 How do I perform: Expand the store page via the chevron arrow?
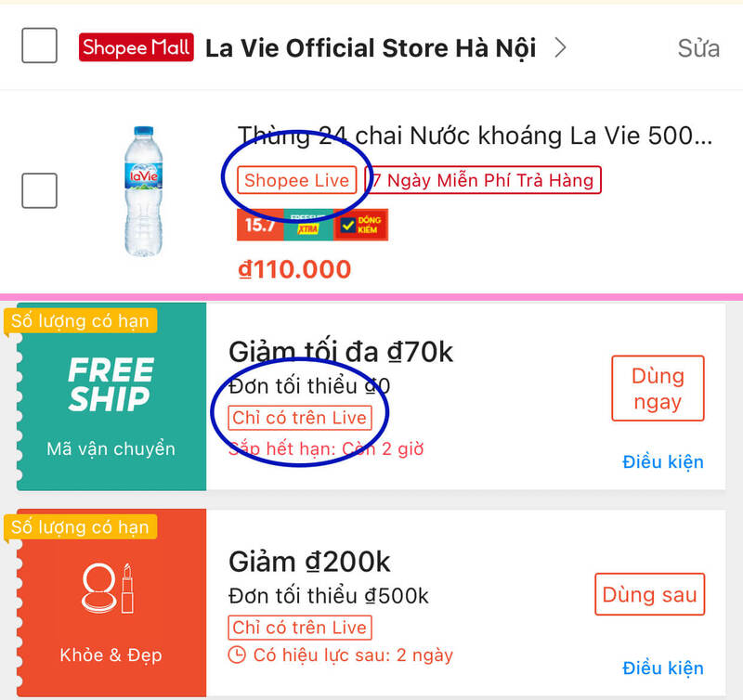point(561,47)
